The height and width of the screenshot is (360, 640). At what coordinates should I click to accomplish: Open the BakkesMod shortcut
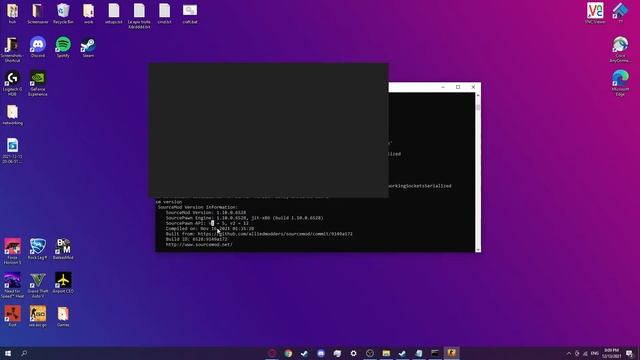point(63,249)
